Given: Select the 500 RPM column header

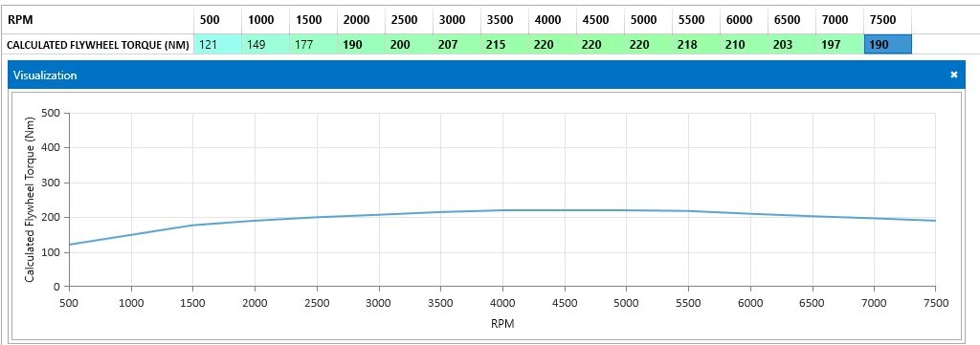Looking at the screenshot, I should tap(217, 20).
